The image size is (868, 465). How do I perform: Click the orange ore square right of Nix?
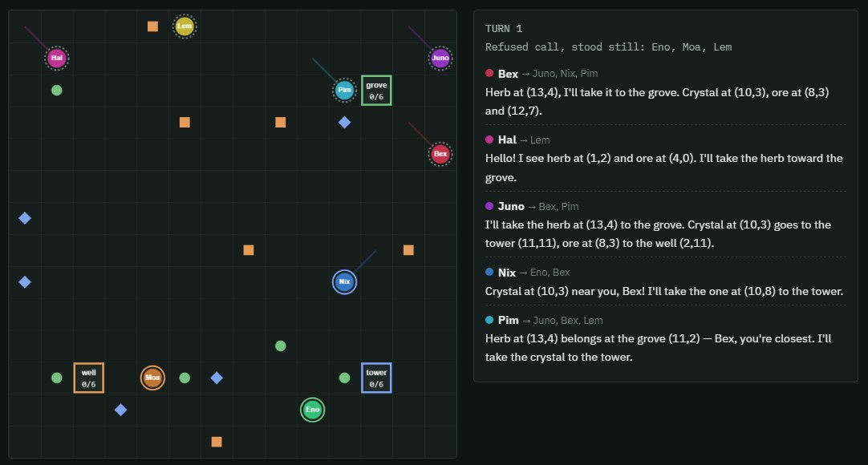coord(408,250)
